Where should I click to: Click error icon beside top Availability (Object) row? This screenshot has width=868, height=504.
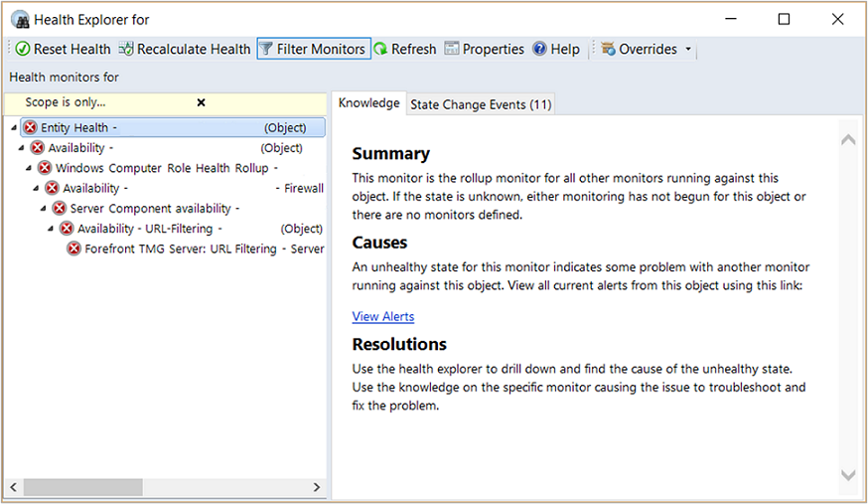click(38, 148)
